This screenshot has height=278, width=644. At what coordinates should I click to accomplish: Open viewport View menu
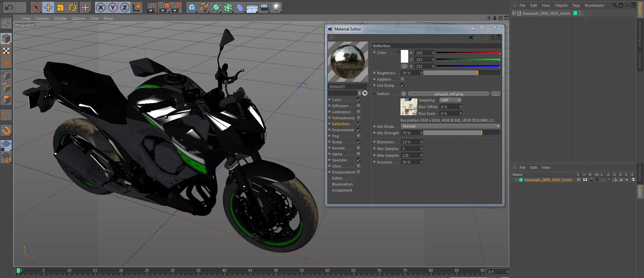(x=26, y=18)
